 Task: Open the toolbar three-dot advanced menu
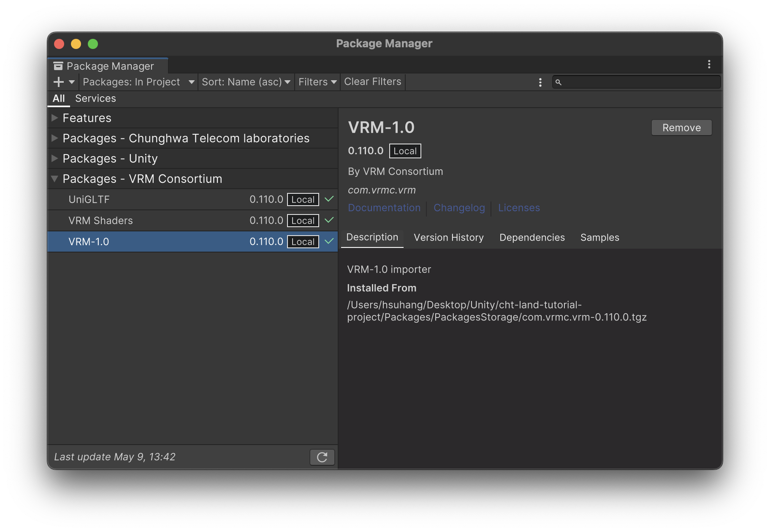tap(540, 82)
